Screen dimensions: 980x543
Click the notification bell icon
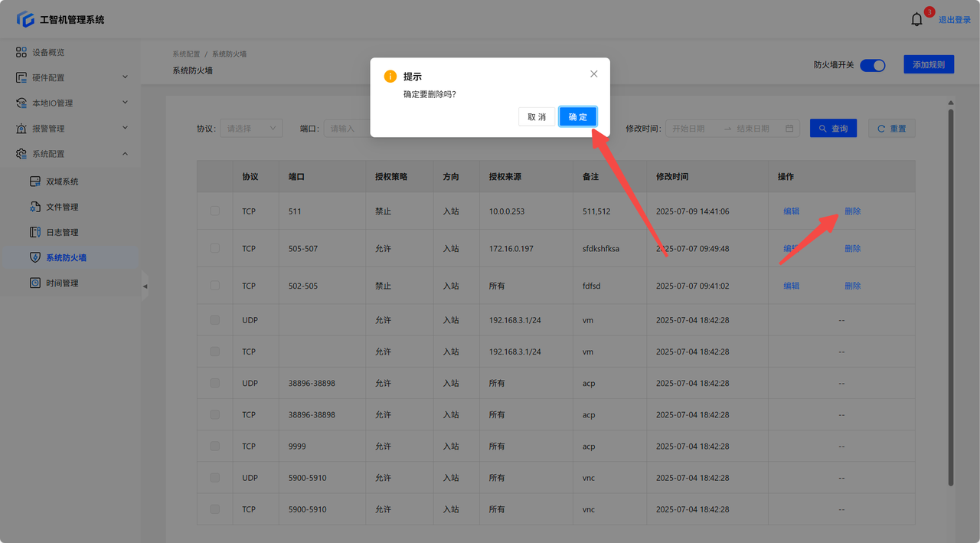916,20
